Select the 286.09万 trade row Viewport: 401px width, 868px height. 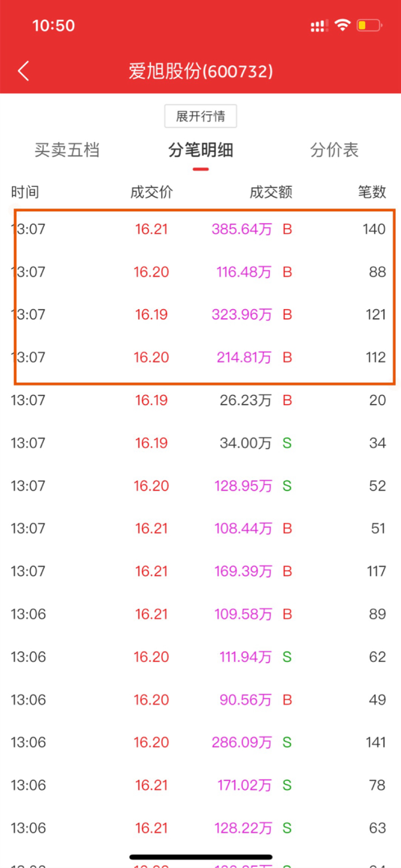point(200,742)
